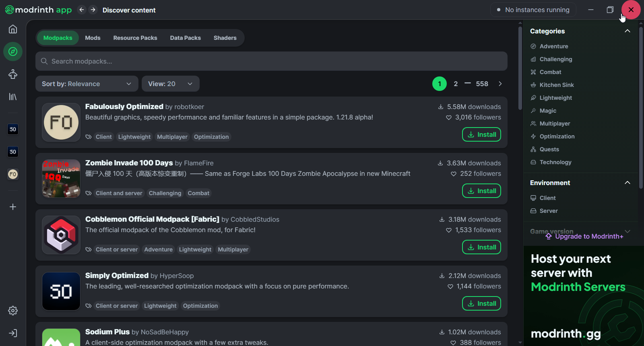Open Cobblemon Official Modpack thumbnail
Viewport: 644px width, 346px height.
click(61, 235)
